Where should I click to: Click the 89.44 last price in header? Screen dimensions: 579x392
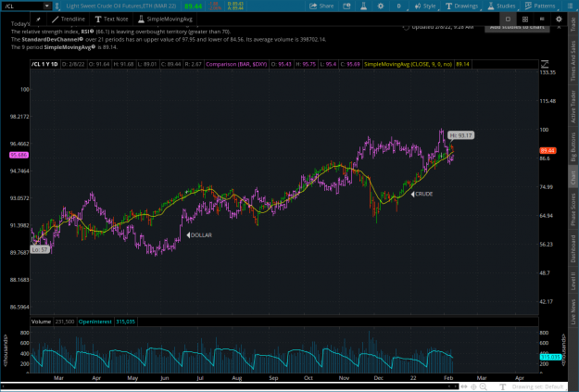pos(193,6)
